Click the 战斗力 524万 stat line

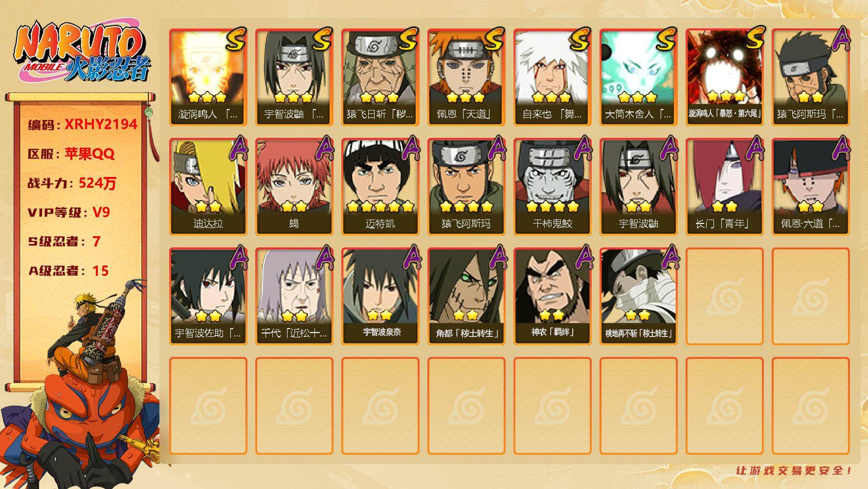point(72,183)
